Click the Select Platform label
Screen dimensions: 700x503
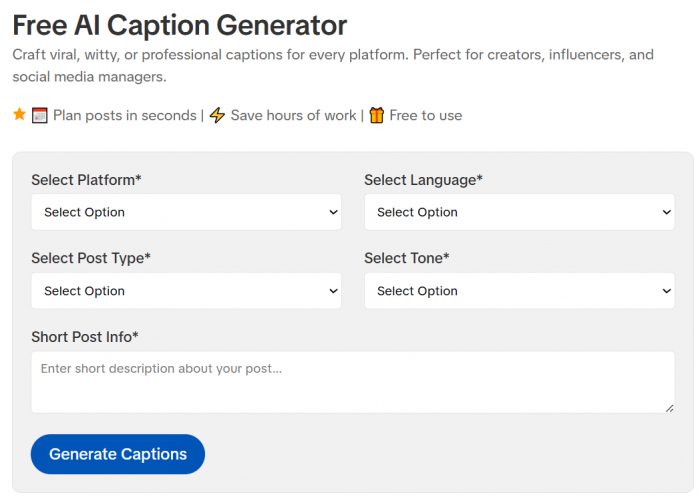pos(86,180)
